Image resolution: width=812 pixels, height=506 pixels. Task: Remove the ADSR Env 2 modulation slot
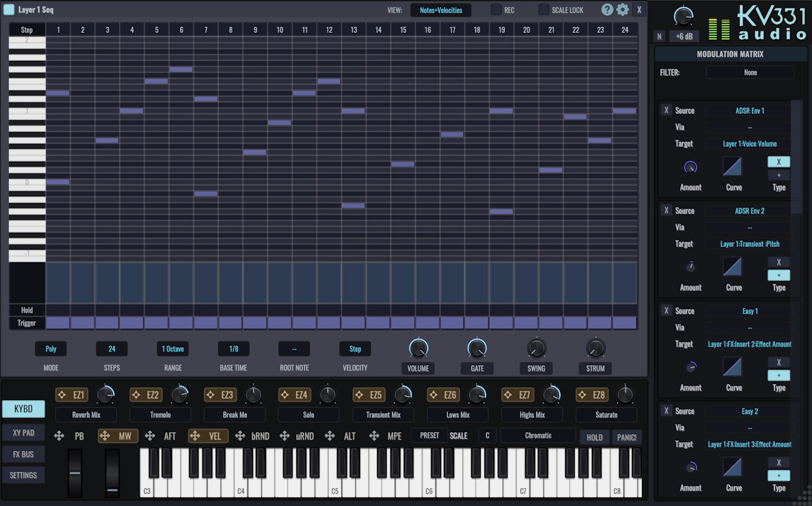(x=666, y=211)
